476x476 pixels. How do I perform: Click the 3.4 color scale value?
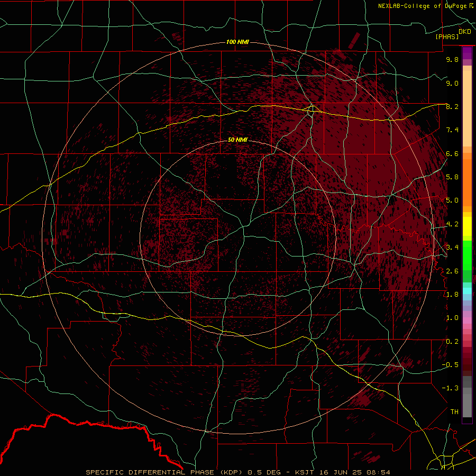452,248
